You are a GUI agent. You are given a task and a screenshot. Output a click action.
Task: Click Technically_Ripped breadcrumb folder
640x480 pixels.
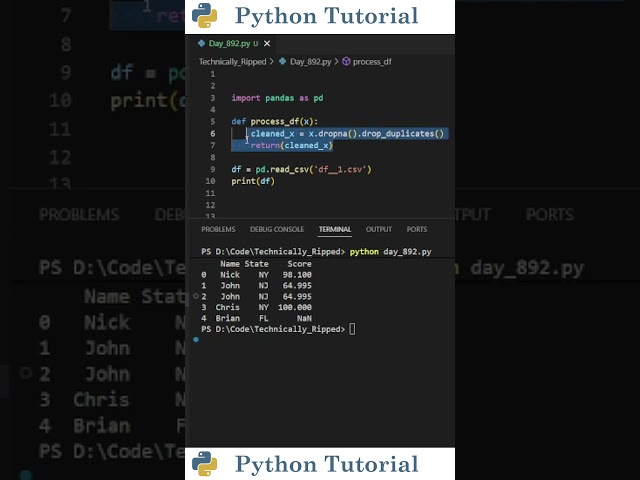(232, 62)
